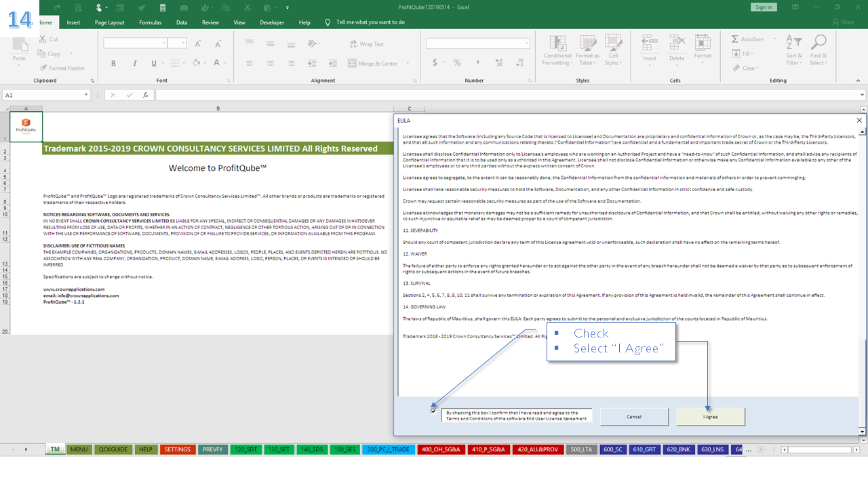Click the Increase Font Size icon

(199, 43)
